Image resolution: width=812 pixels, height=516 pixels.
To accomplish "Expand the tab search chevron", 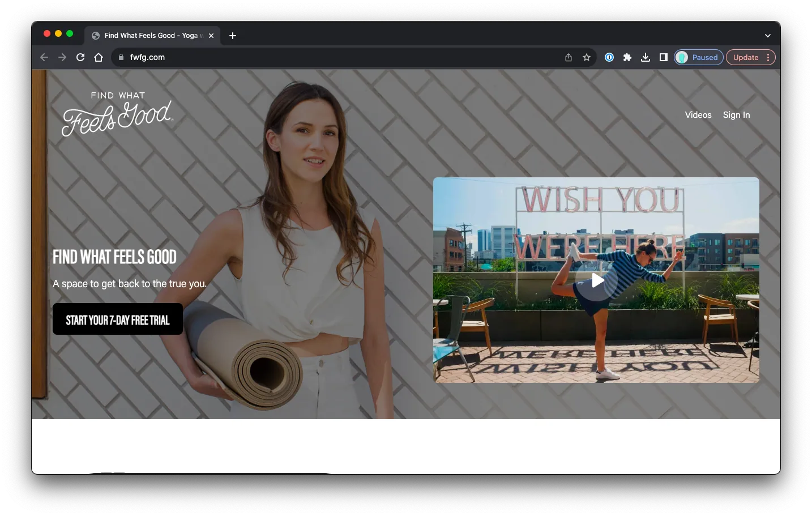I will tap(768, 36).
